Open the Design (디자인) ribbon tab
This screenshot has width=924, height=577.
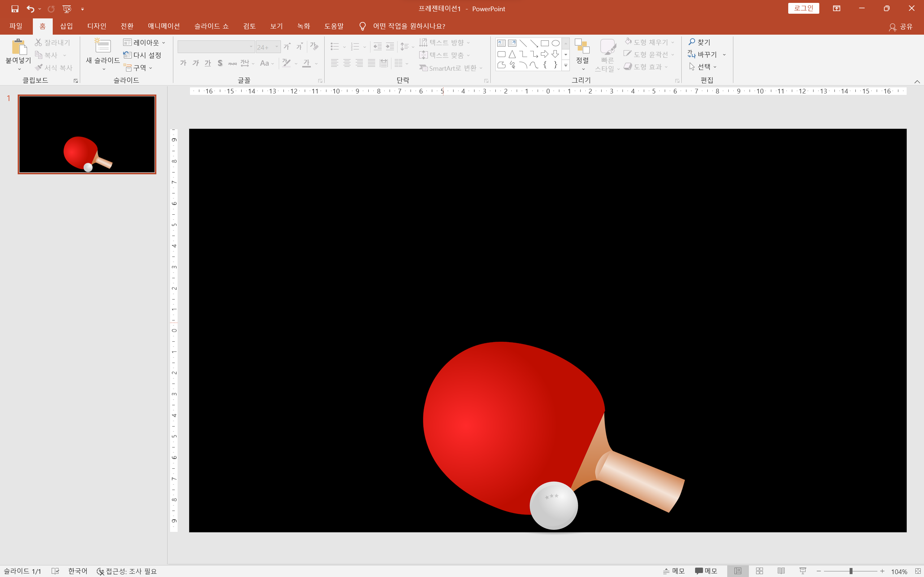(x=97, y=26)
